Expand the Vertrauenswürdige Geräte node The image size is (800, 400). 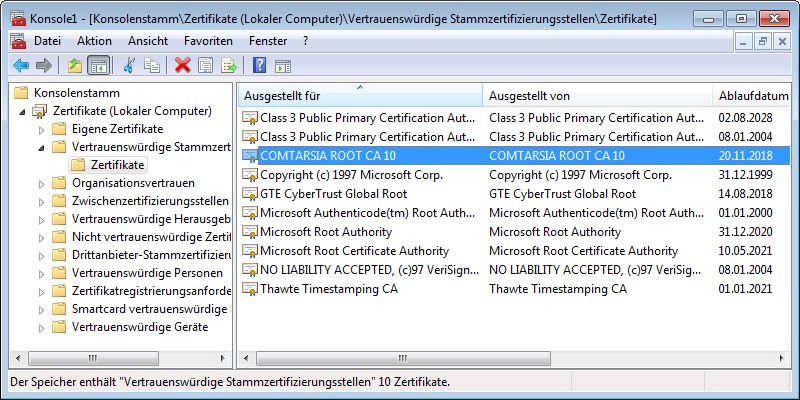tap(42, 328)
